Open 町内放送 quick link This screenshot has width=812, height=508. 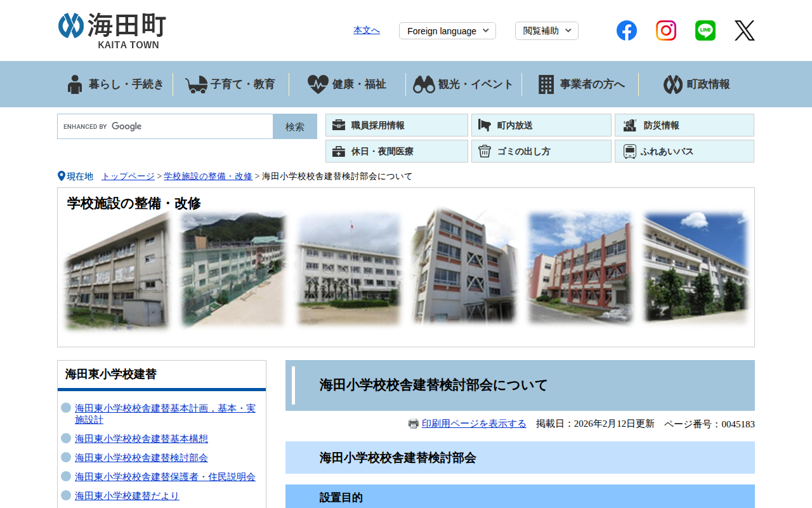tap(541, 125)
